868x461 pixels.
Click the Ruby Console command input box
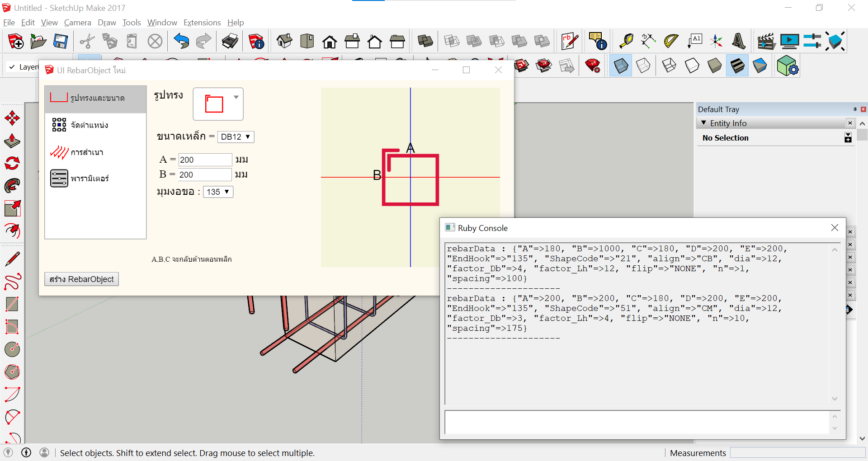637,423
